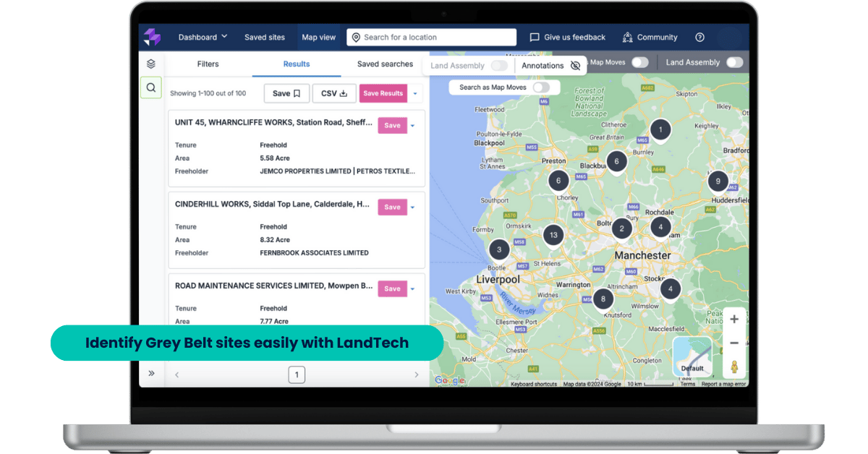Show Annotations via the eye icon

574,65
